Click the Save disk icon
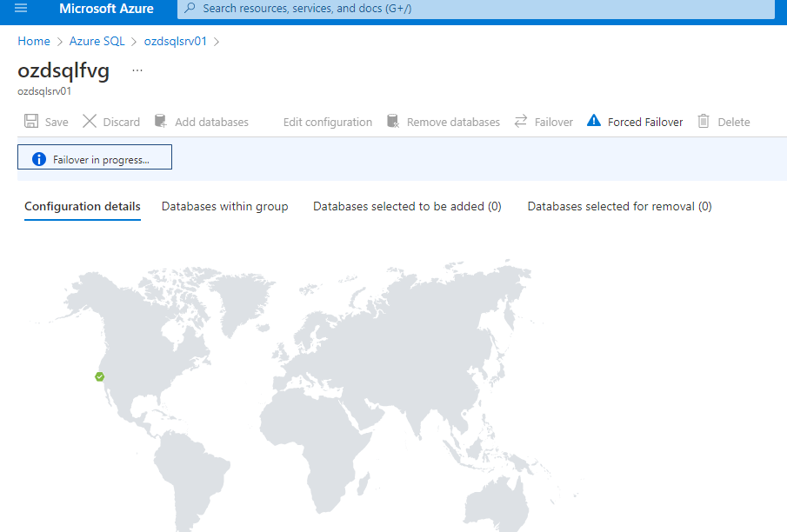787x532 pixels. point(31,121)
